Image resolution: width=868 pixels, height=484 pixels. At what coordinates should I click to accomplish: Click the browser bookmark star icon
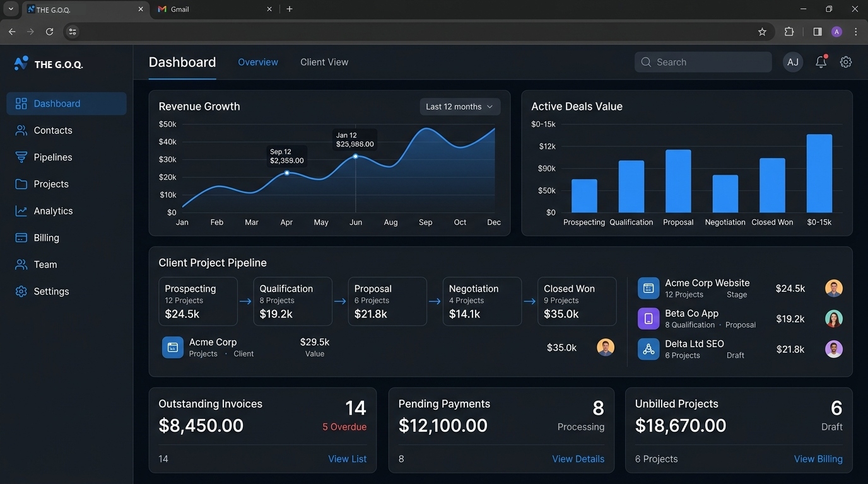coord(762,32)
